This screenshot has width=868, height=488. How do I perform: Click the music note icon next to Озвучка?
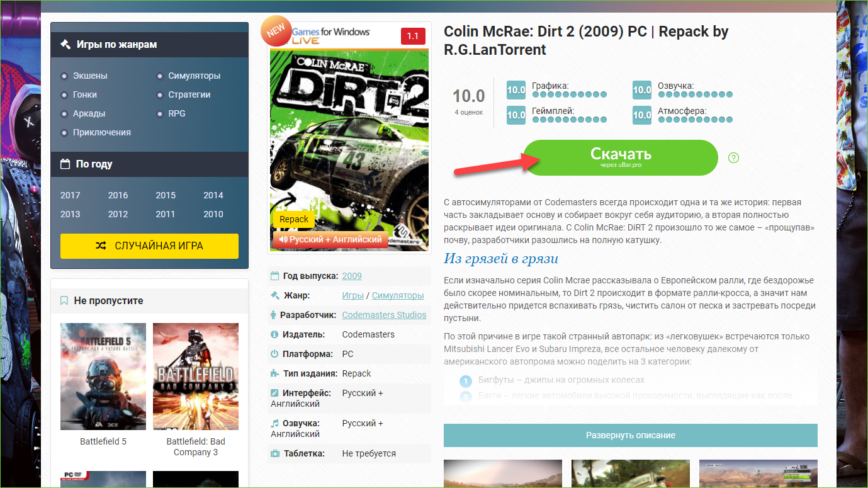pyautogui.click(x=274, y=423)
